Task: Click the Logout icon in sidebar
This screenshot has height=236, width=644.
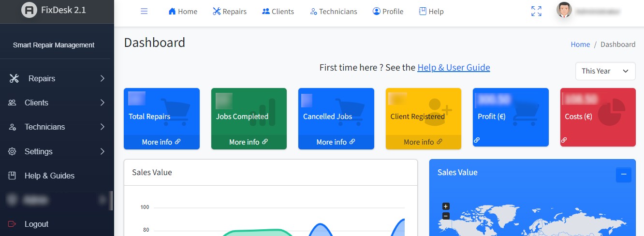Action: point(13,224)
